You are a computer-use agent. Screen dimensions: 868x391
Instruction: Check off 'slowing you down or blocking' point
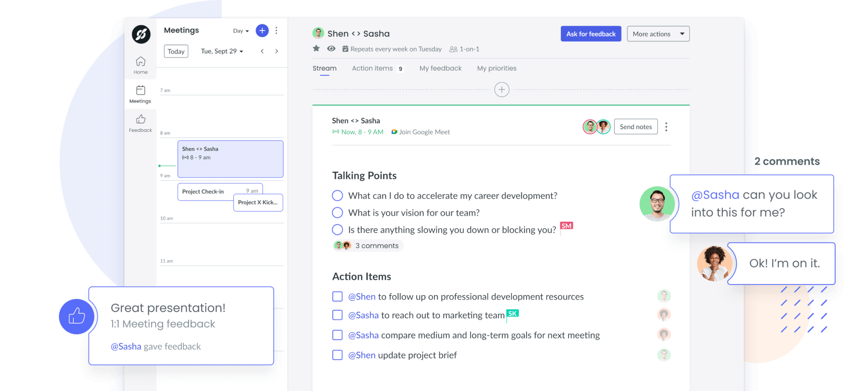[x=337, y=230]
